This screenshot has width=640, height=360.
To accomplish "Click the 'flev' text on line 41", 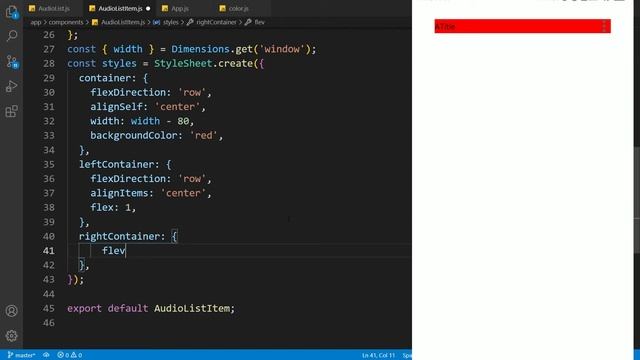I will tap(113, 251).
